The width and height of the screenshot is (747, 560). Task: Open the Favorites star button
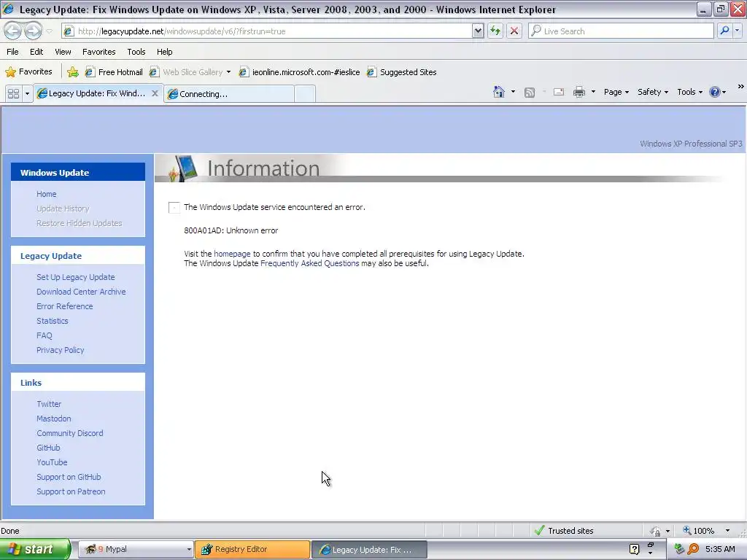pyautogui.click(x=28, y=72)
